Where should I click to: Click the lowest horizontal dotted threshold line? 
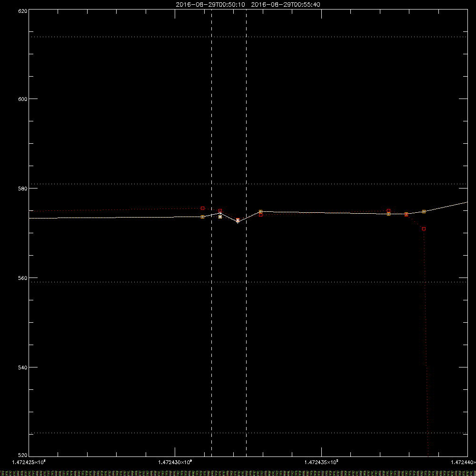tap(248, 433)
